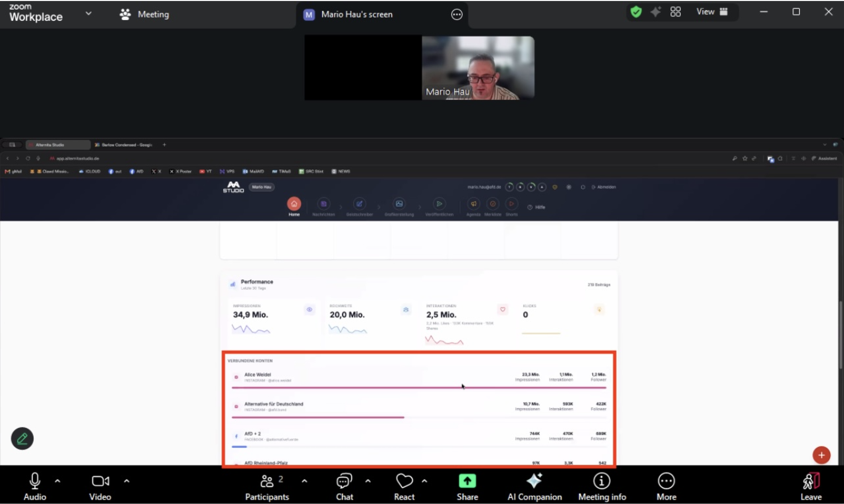Expand the Video options arrow
This screenshot has height=504, width=844.
126,481
